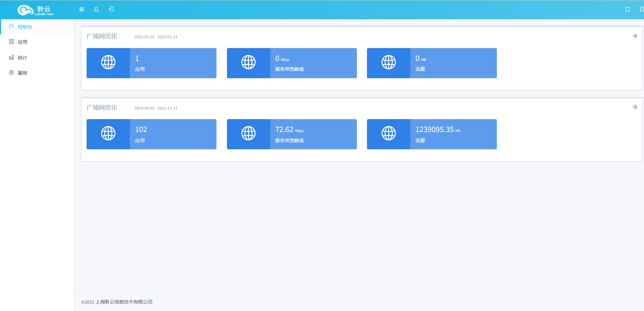Select the 0 MB 流量 card
This screenshot has height=311, width=644.
(453, 63)
